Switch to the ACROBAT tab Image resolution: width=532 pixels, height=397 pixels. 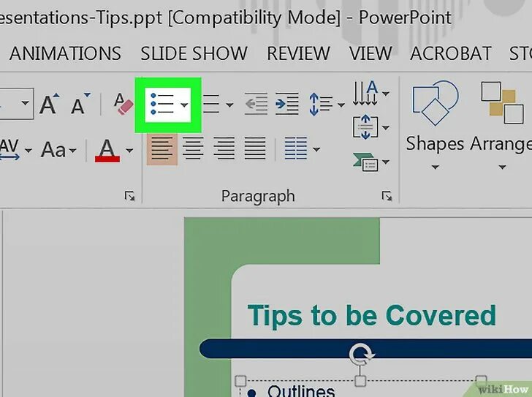tap(451, 53)
